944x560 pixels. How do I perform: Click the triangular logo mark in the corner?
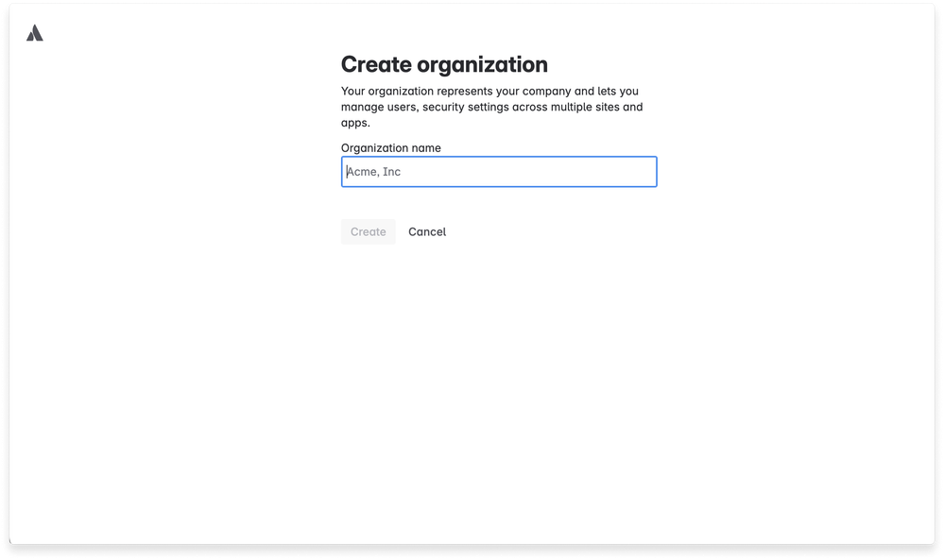35,33
